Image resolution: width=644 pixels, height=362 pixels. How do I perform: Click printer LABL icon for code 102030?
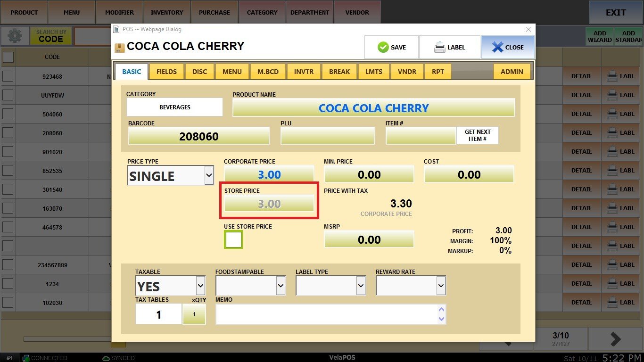(x=612, y=303)
